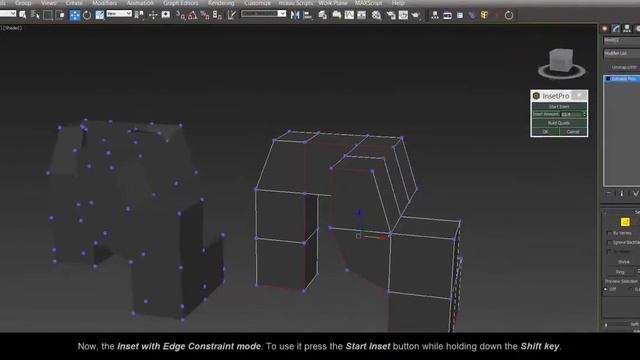Open the Group menu
The height and width of the screenshot is (360, 640).
pyautogui.click(x=23, y=3)
